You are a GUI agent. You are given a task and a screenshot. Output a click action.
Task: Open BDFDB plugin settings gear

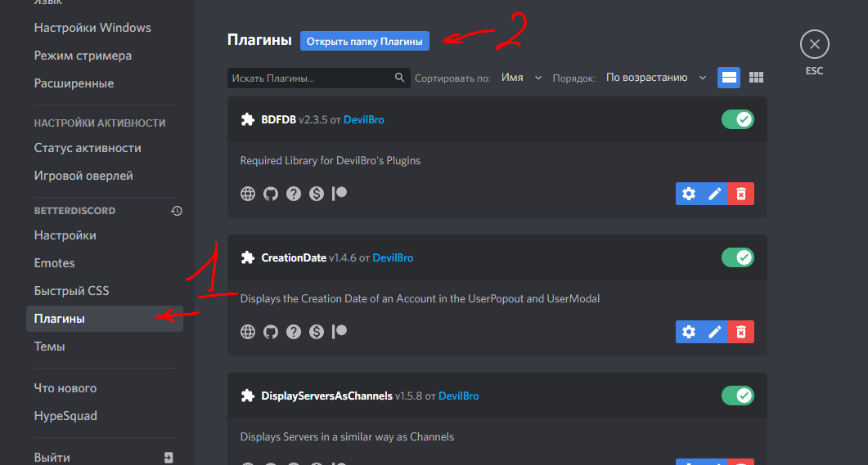(x=689, y=194)
